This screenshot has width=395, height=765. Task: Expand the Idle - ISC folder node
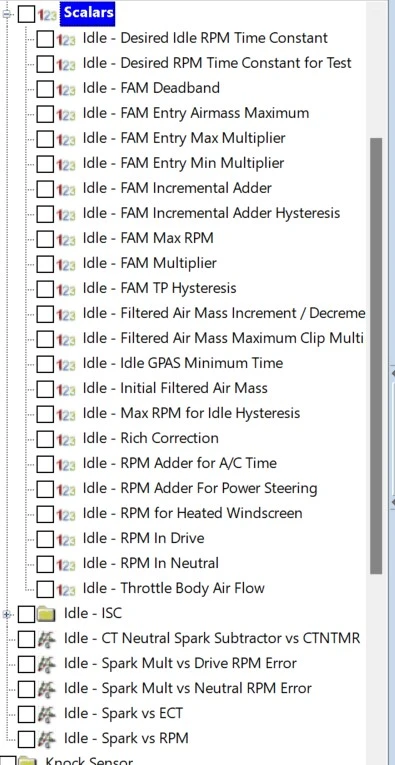click(x=7, y=614)
